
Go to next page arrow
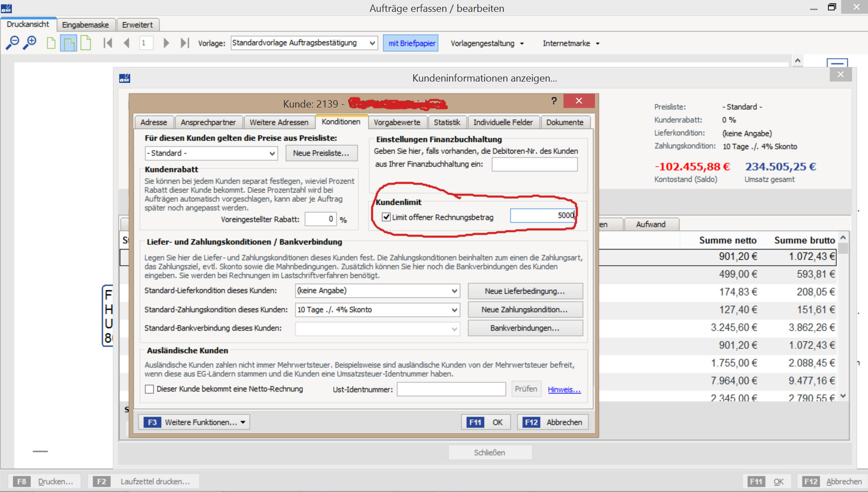(166, 43)
